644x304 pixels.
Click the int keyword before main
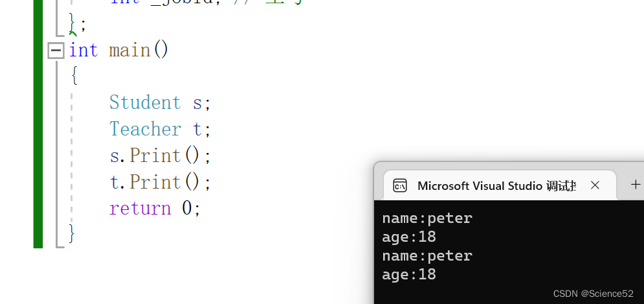tap(83, 51)
